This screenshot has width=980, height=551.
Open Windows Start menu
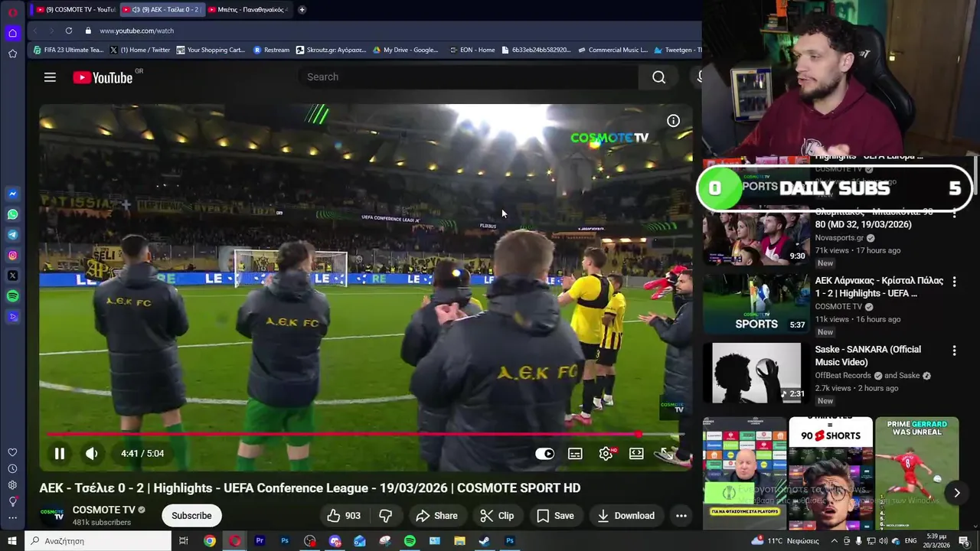11,541
